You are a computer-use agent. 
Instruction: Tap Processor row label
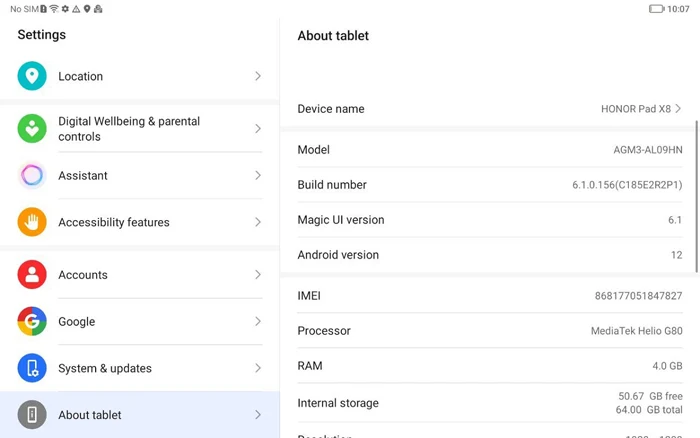(x=324, y=331)
